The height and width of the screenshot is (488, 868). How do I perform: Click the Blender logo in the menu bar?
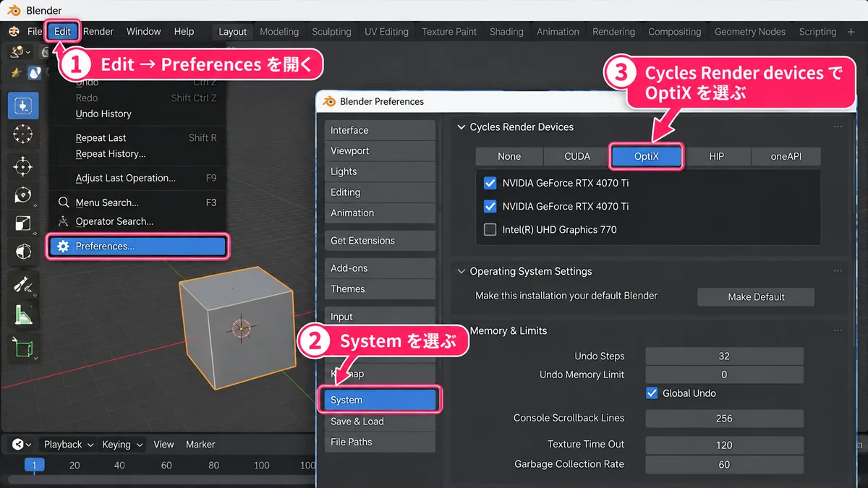click(x=14, y=31)
